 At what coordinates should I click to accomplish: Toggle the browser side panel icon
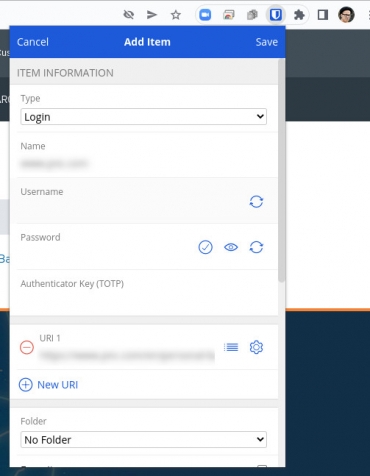[x=323, y=15]
